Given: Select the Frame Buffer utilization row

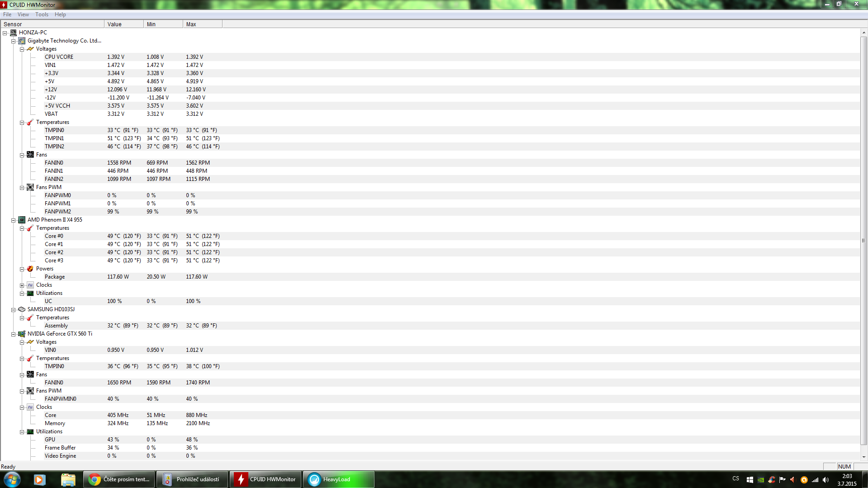Looking at the screenshot, I should [430, 448].
